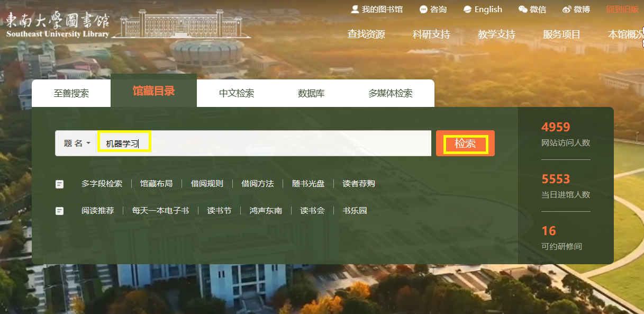The width and height of the screenshot is (644, 314).
Task: Expand the 题名 search field dropdown
Action: pyautogui.click(x=77, y=143)
